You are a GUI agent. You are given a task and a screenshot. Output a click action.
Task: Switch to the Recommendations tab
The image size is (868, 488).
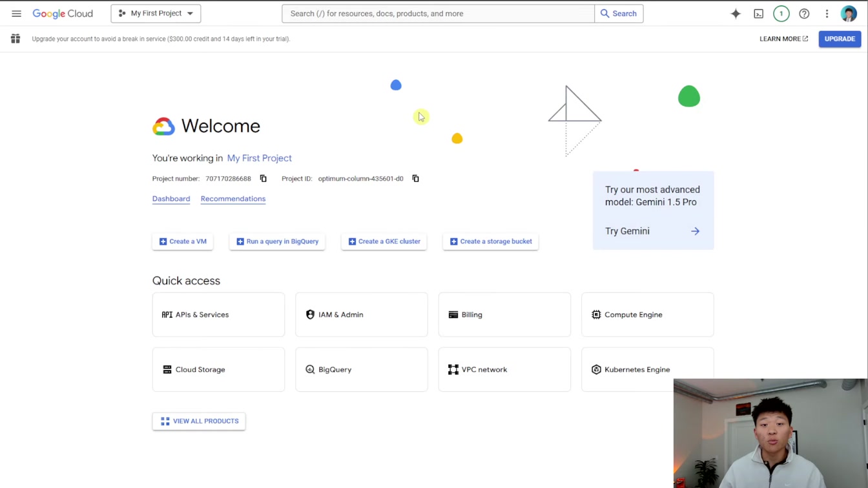[233, 199]
